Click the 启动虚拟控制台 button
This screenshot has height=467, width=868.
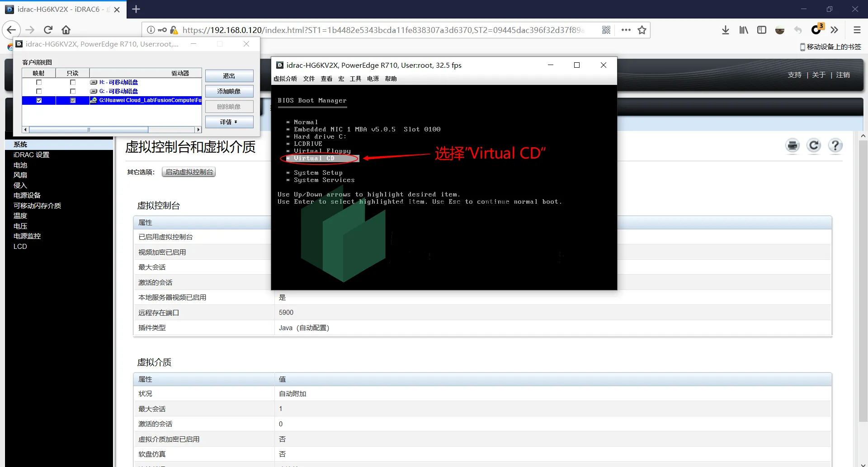click(189, 172)
